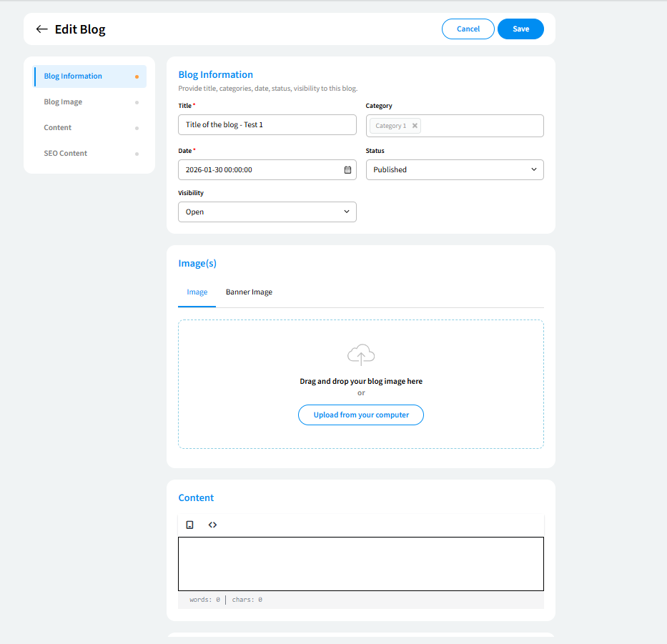Click into the Content editor text area
The height and width of the screenshot is (644, 667).
361,564
